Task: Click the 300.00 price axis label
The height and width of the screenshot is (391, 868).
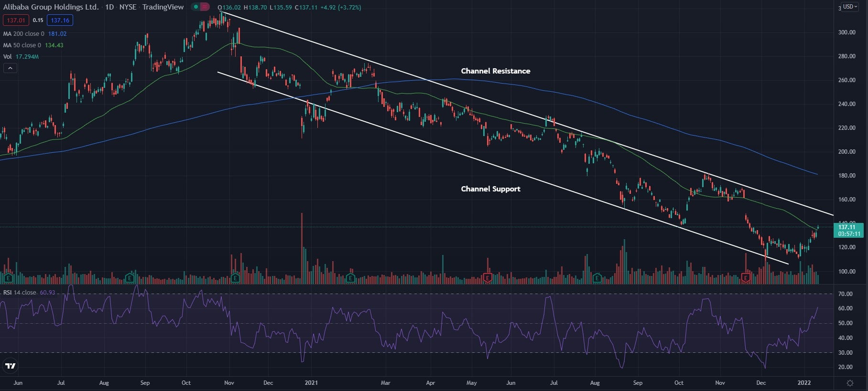Action: tap(846, 32)
